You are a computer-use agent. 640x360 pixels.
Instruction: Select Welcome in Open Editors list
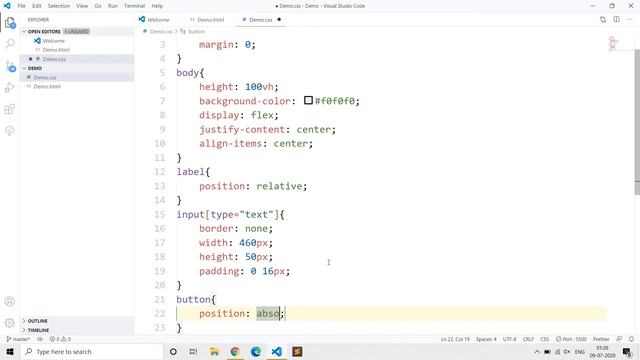(x=53, y=41)
